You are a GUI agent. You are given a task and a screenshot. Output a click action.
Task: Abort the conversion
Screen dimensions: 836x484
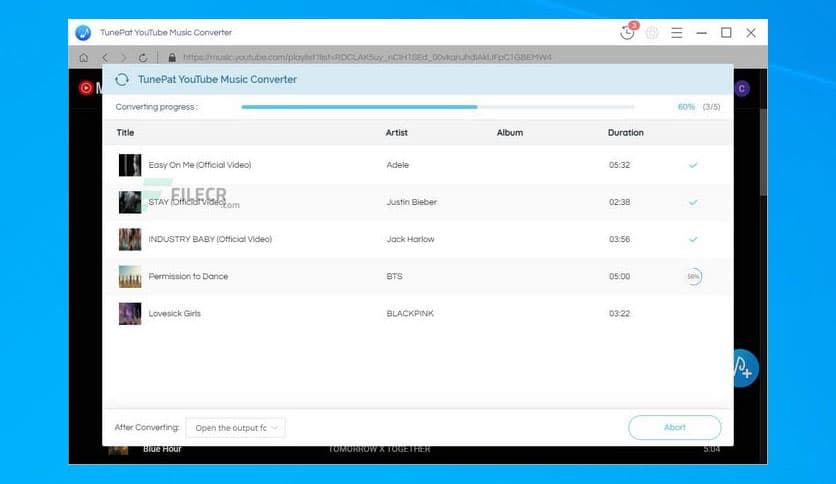point(674,427)
